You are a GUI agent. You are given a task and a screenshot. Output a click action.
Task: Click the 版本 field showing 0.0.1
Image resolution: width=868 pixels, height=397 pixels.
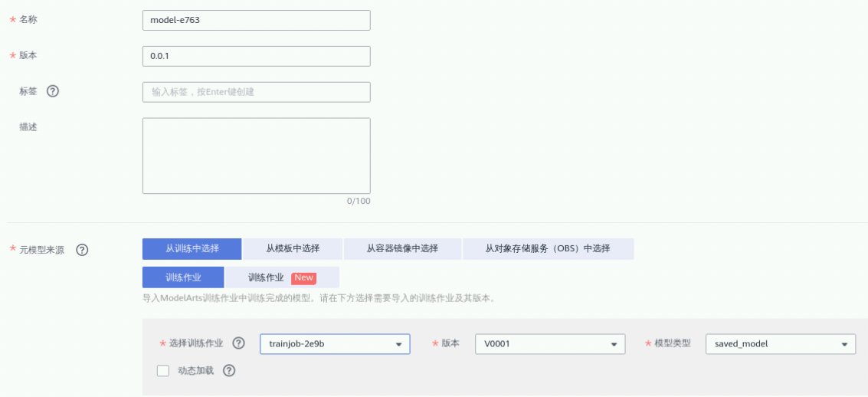point(256,57)
